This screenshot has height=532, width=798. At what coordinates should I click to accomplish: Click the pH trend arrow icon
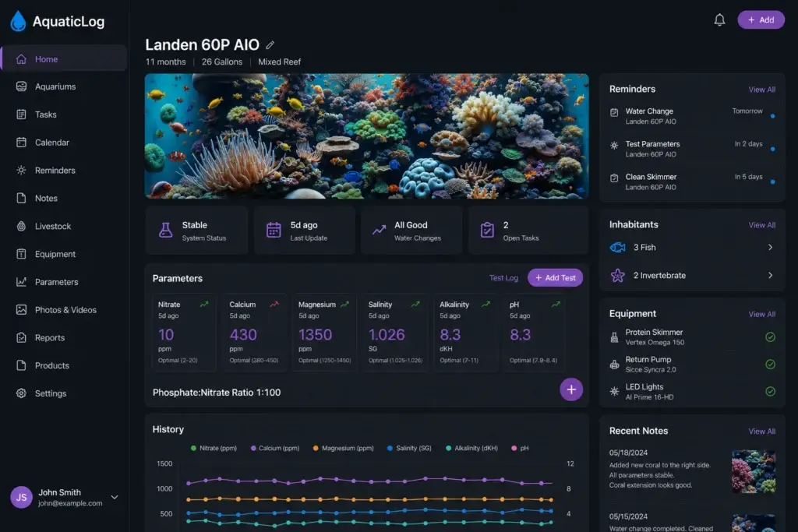click(556, 304)
